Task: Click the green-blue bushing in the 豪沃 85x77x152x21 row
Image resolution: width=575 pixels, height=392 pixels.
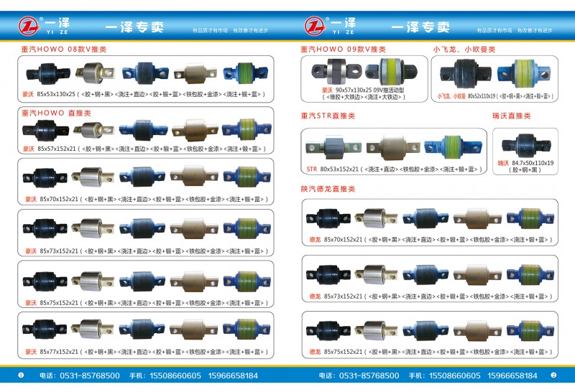Action: 247,330
